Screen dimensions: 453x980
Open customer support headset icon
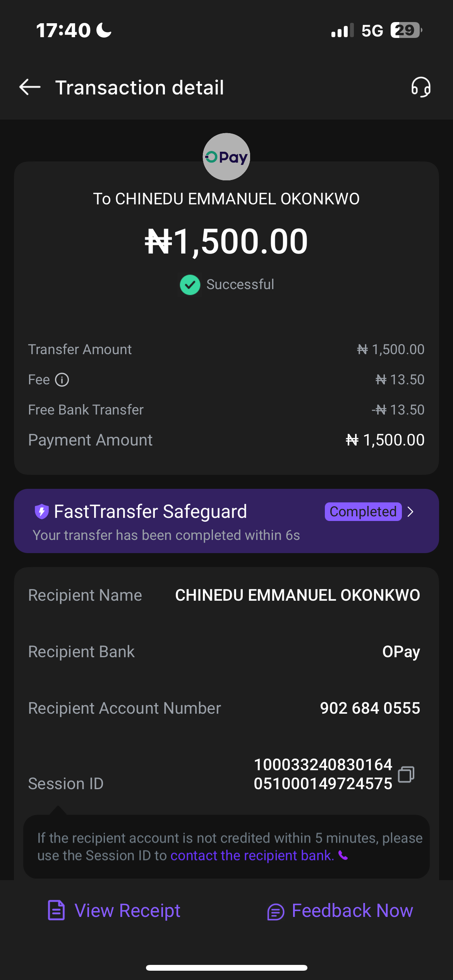(x=421, y=87)
